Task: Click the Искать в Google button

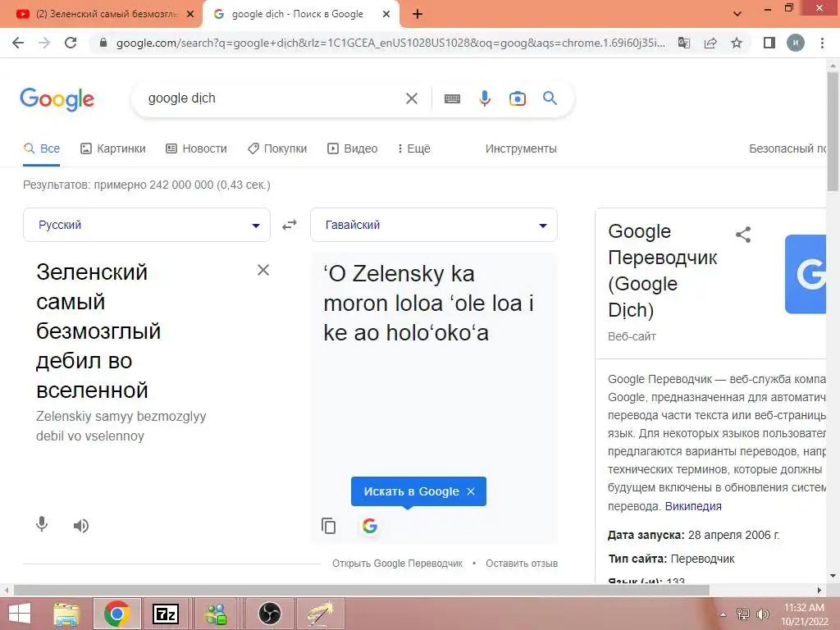Action: [411, 491]
